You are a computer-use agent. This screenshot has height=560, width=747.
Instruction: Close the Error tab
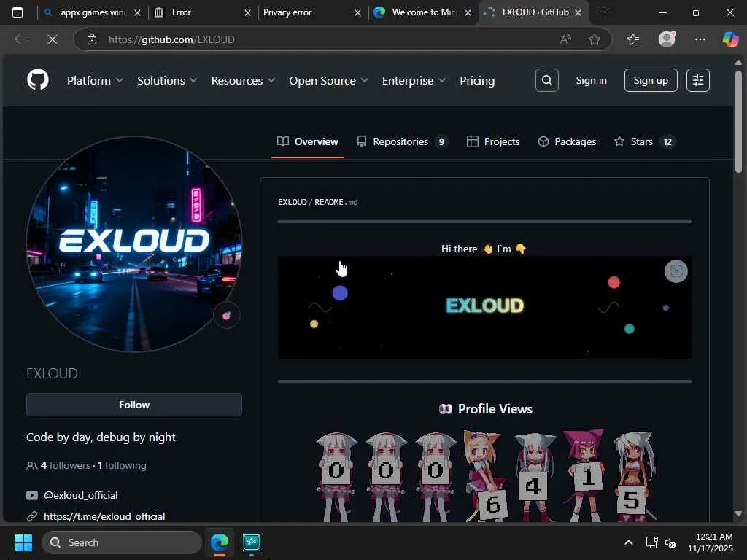pyautogui.click(x=248, y=13)
